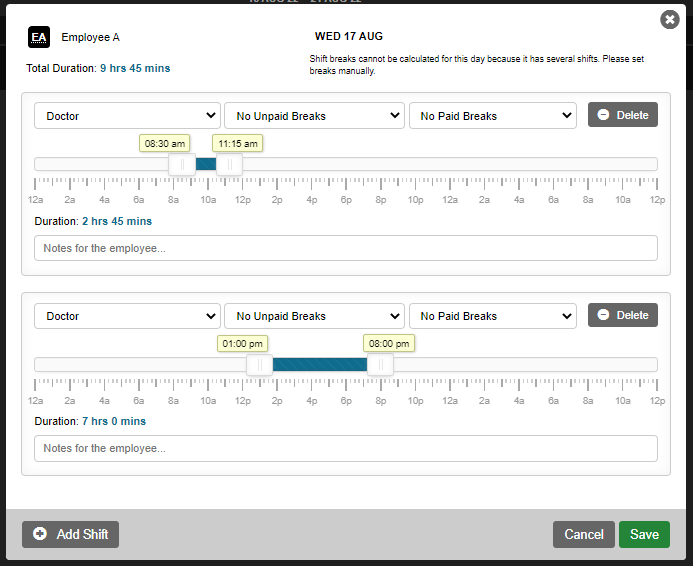693x566 pixels.
Task: Click the 08:30 am time tooltip
Action: [x=165, y=144]
